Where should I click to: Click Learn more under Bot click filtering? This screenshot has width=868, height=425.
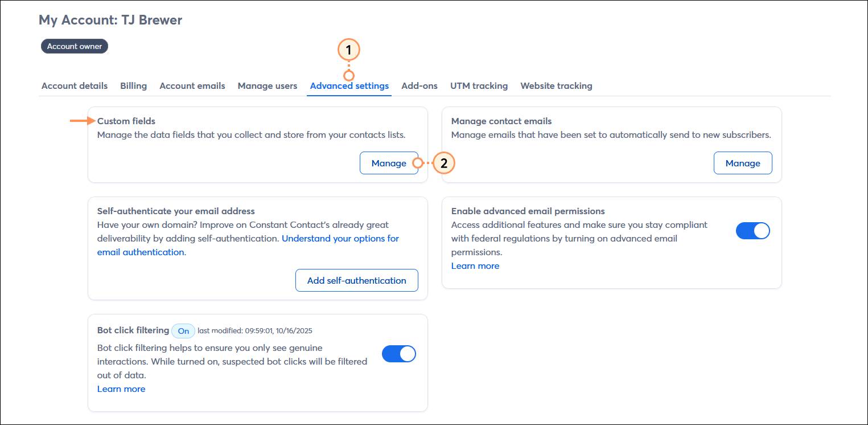(x=121, y=389)
